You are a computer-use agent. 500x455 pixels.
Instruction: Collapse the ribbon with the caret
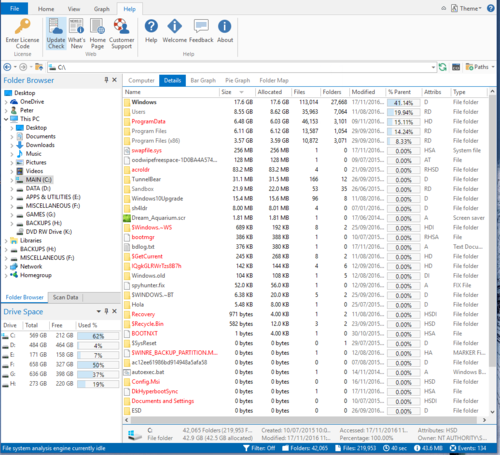tap(443, 8)
